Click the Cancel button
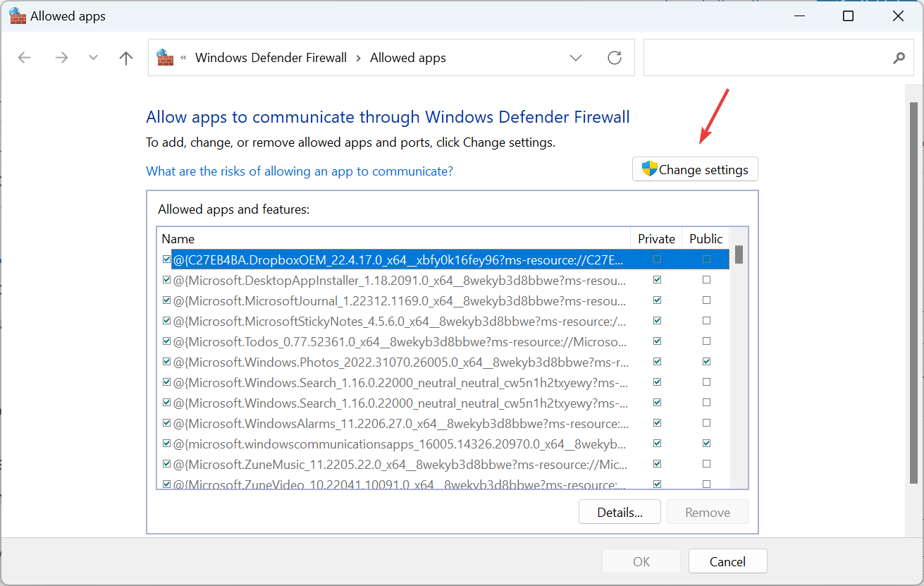The width and height of the screenshot is (924, 586). pyautogui.click(x=727, y=561)
